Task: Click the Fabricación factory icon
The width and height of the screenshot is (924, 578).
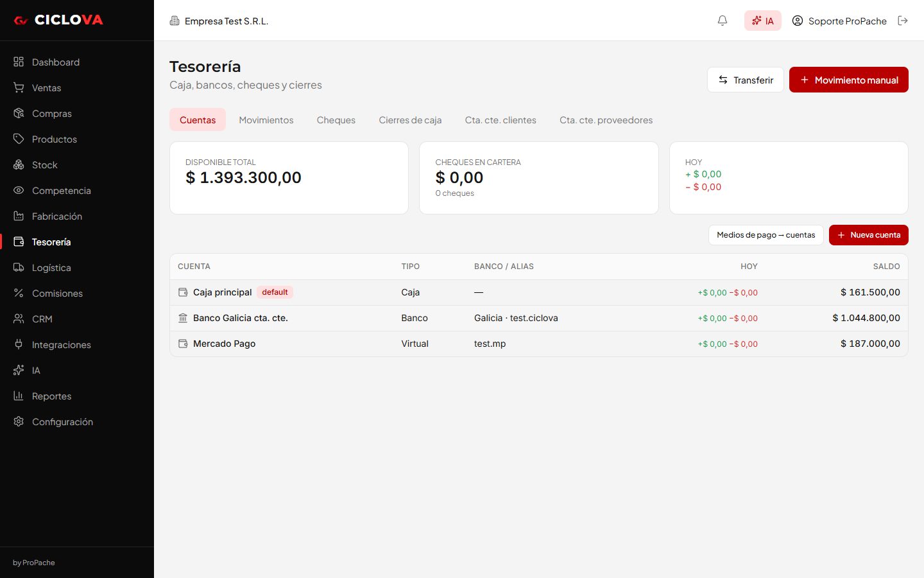Action: click(x=19, y=216)
